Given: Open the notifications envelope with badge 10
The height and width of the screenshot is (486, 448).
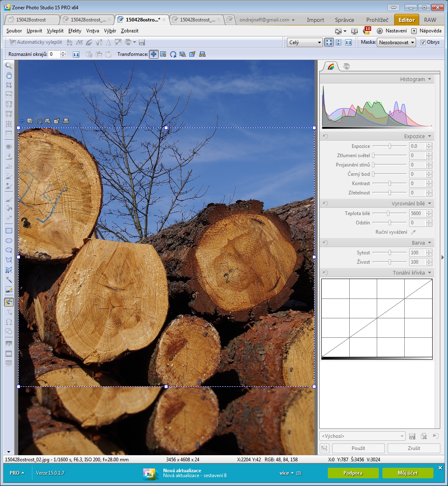Looking at the screenshot, I should click(x=367, y=31).
